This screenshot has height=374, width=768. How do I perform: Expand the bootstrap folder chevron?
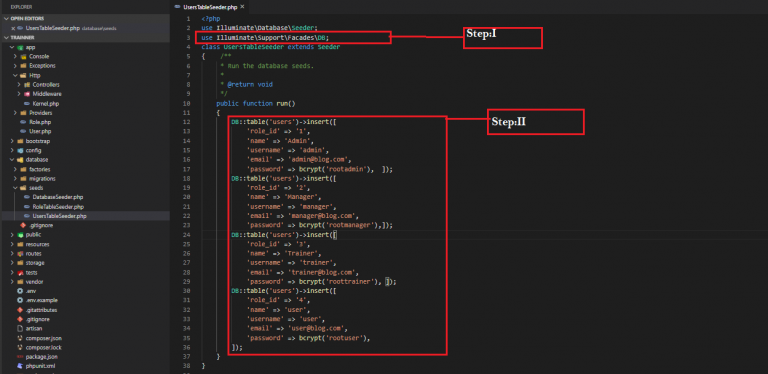click(x=13, y=141)
